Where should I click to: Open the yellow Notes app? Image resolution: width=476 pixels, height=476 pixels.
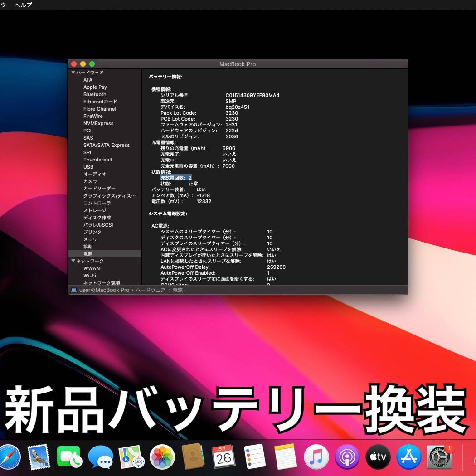pyautogui.click(x=285, y=457)
